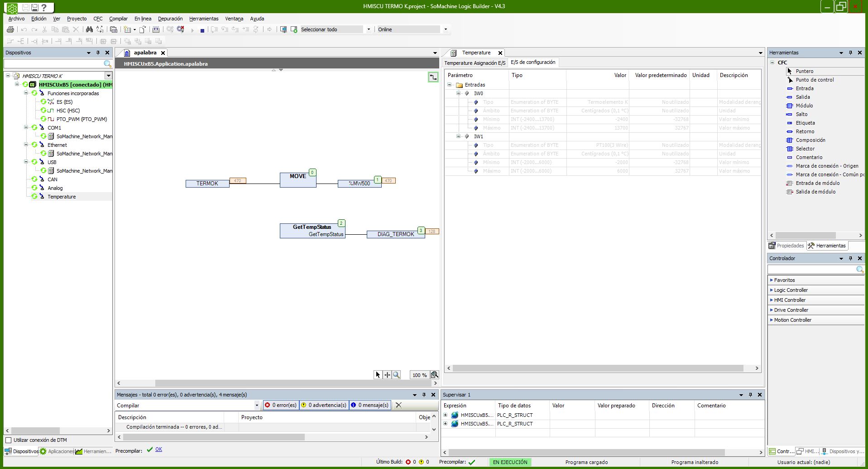The width and height of the screenshot is (868, 469).
Task: Click the EN EJECUCIÓN status indicator
Action: [510, 462]
